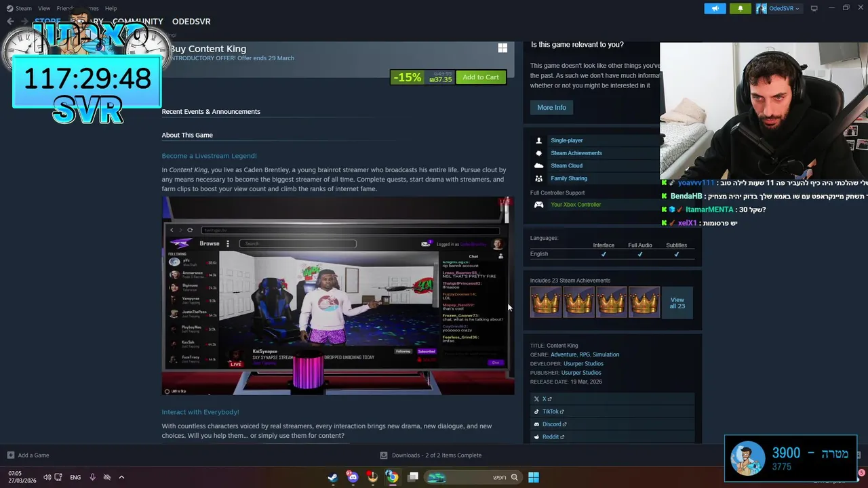Image resolution: width=868 pixels, height=488 pixels.
Task: Click the Family Sharing feature icon
Action: 538,178
